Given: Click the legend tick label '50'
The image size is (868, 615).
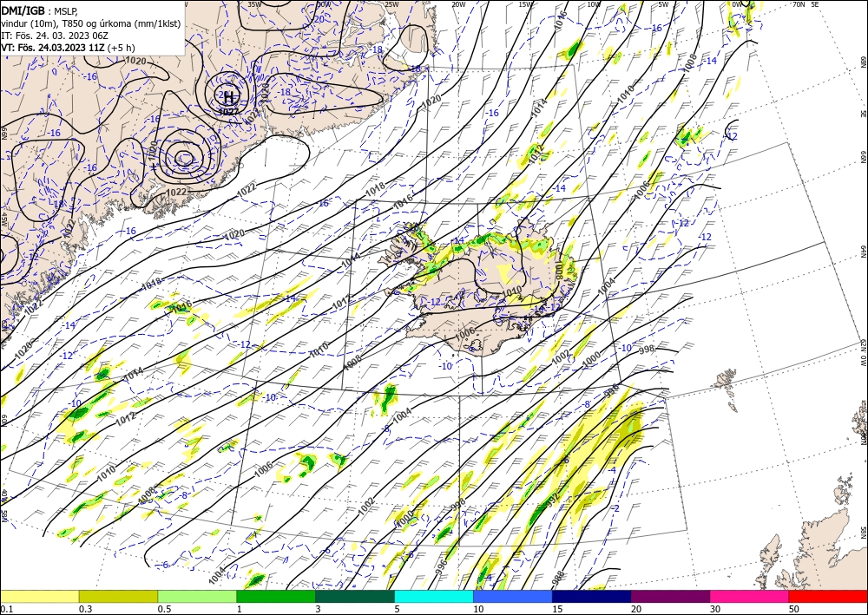Looking at the screenshot, I should click(794, 609).
